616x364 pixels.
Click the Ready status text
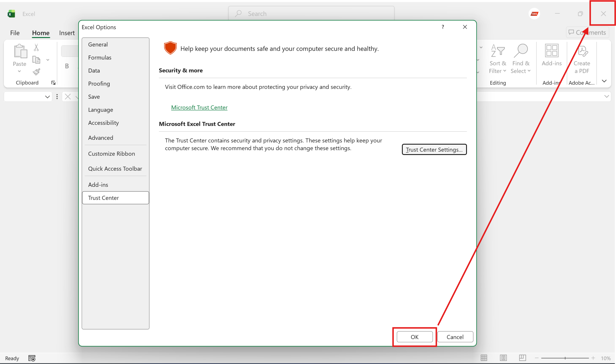[x=12, y=358]
